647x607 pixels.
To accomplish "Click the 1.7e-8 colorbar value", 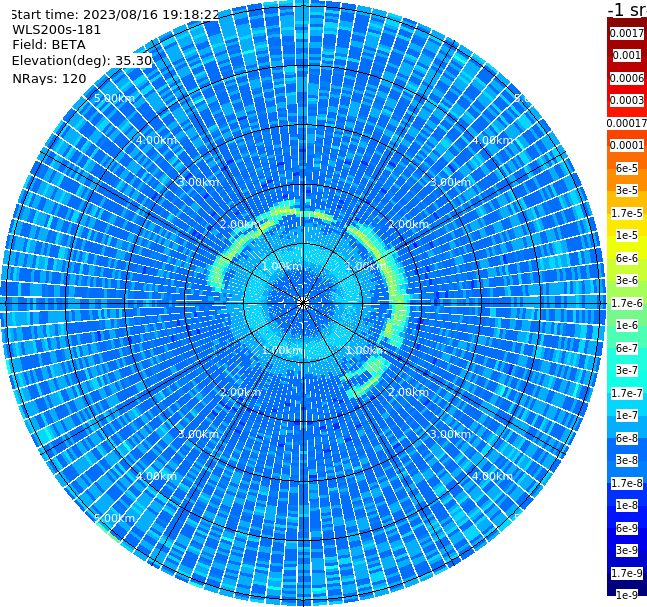I will (627, 483).
